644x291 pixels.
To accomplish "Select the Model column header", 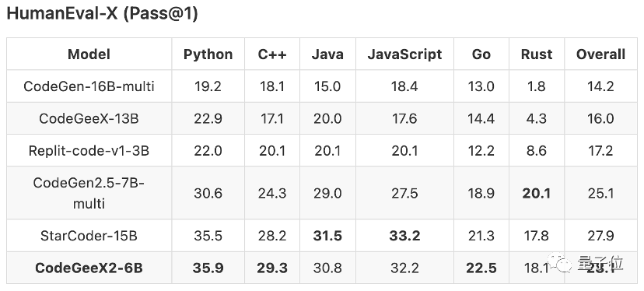I will point(89,54).
